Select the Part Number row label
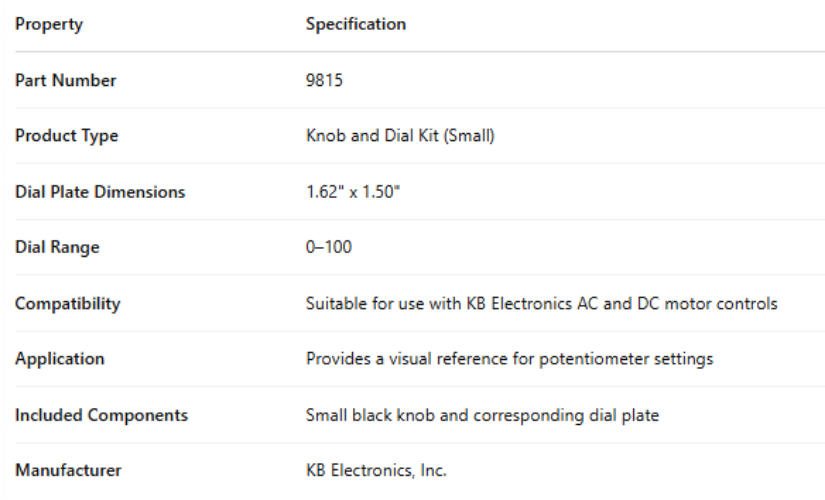Image resolution: width=825 pixels, height=500 pixels. coord(65,81)
